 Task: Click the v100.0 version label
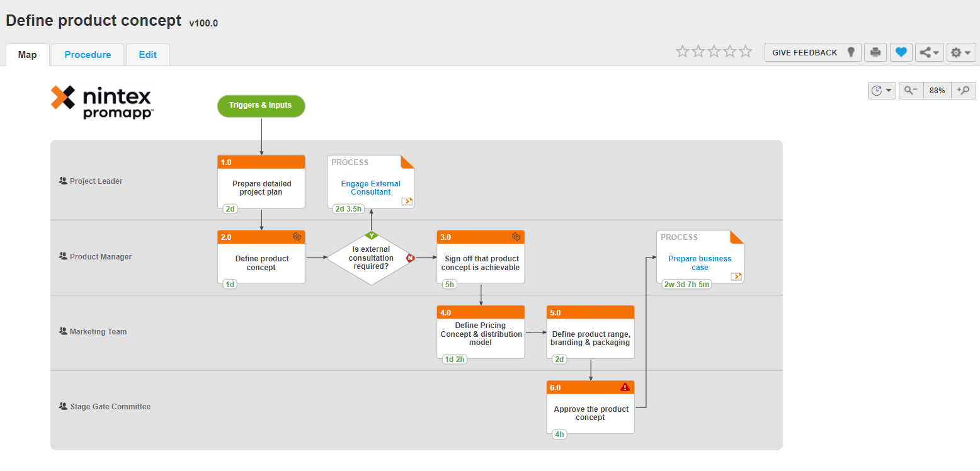click(203, 23)
